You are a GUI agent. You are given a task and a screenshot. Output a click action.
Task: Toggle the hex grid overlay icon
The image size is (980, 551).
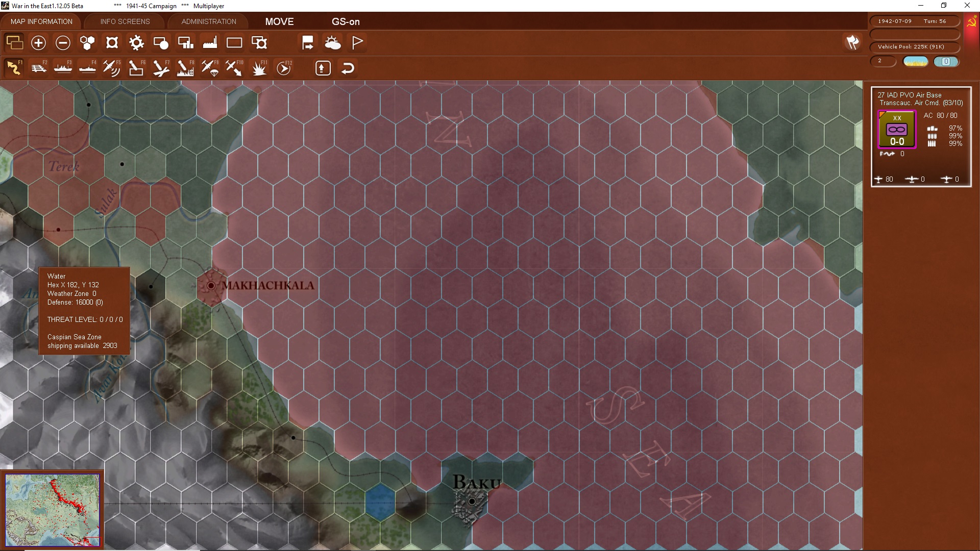click(87, 43)
